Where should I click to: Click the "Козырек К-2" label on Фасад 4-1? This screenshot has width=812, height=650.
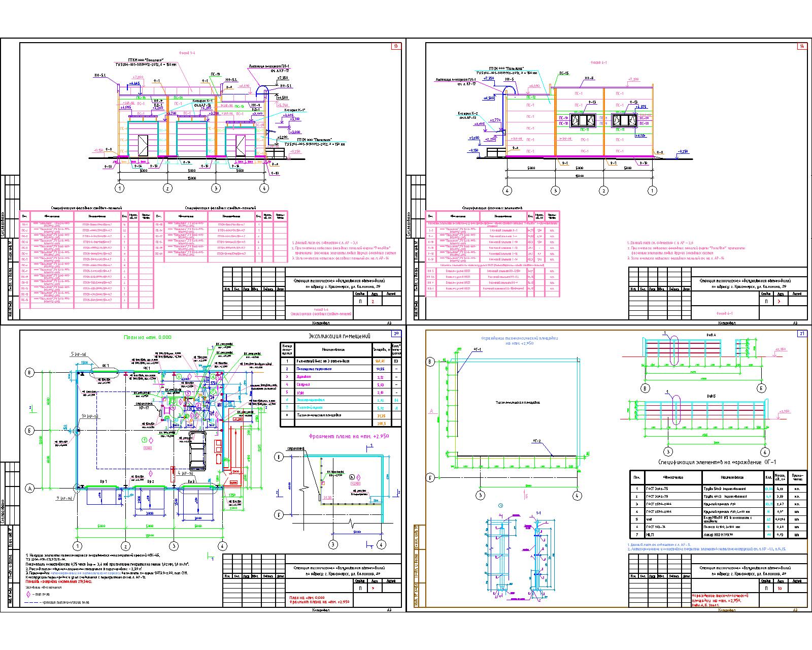pyautogui.click(x=468, y=113)
